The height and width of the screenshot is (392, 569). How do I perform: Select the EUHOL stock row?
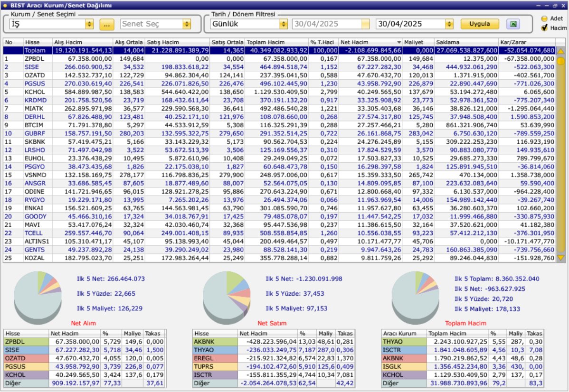[x=279, y=159]
